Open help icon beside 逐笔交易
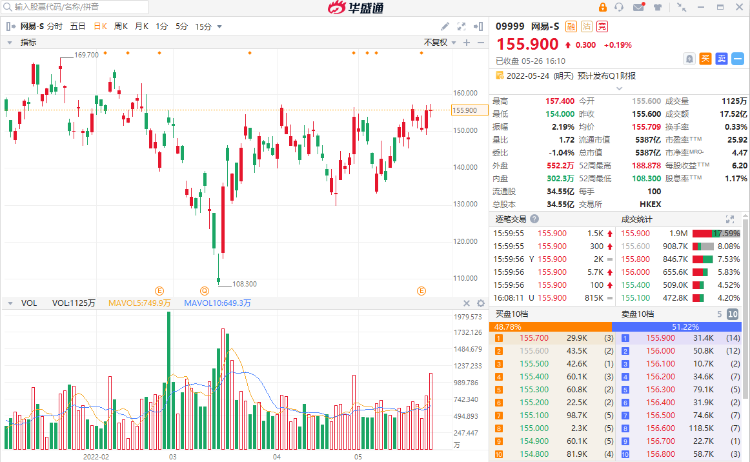The image size is (750, 462). pos(534,219)
